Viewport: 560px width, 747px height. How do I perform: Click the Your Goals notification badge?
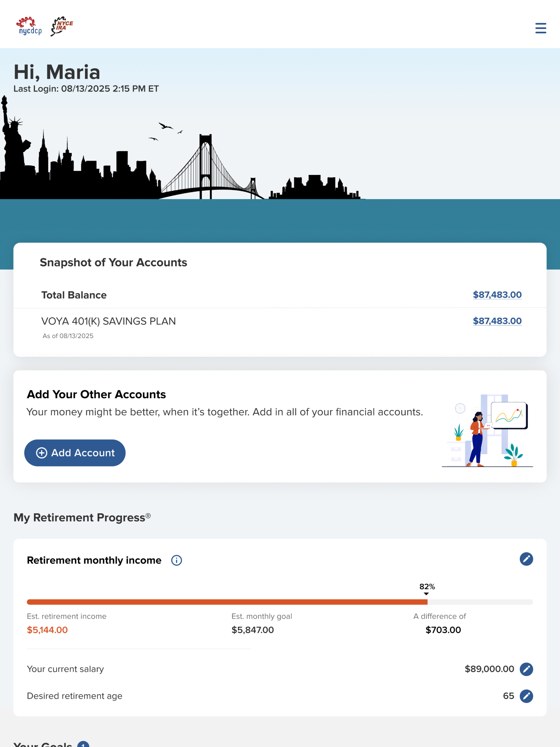pyautogui.click(x=83, y=744)
